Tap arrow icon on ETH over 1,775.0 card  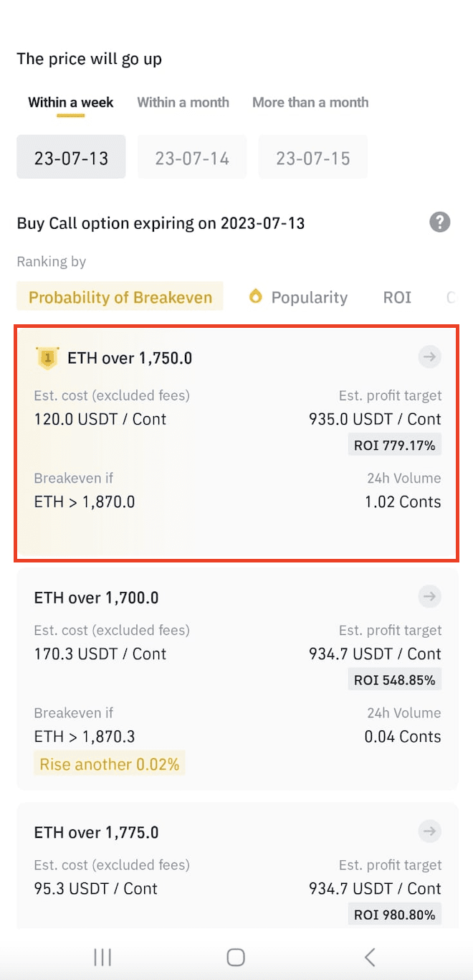[x=429, y=831]
